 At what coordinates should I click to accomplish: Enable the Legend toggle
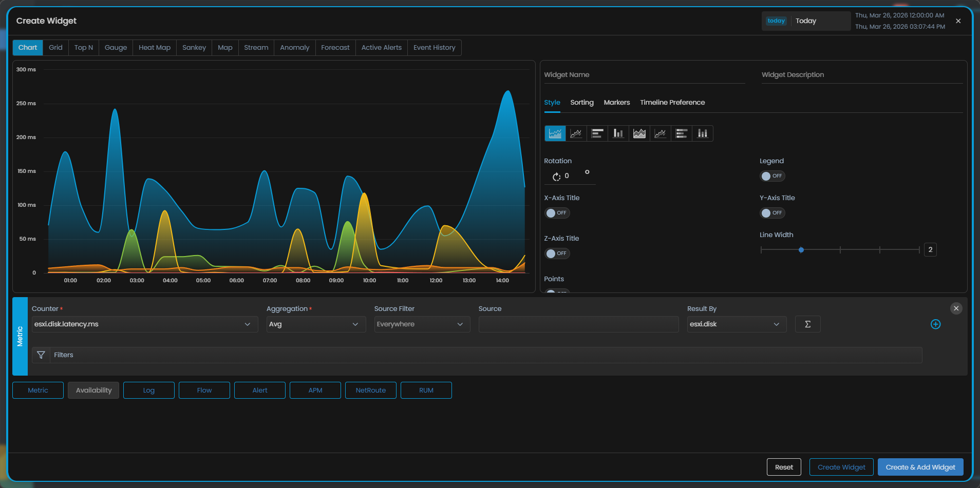[772, 176]
